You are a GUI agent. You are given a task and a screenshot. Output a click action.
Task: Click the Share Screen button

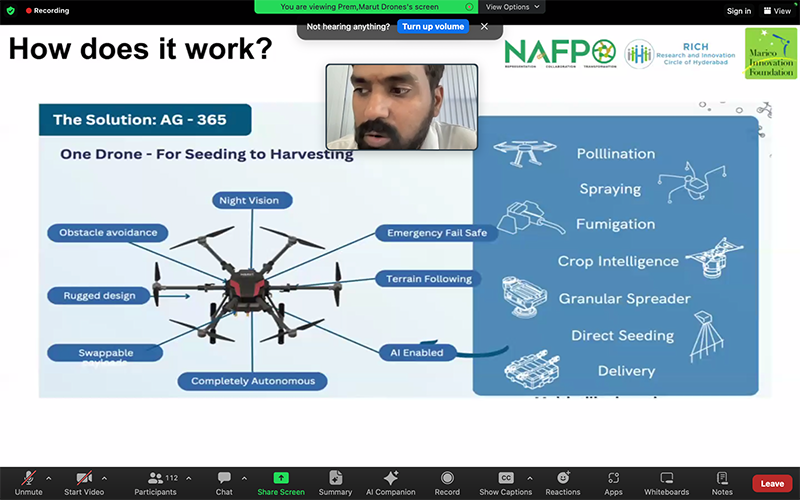pos(281,482)
